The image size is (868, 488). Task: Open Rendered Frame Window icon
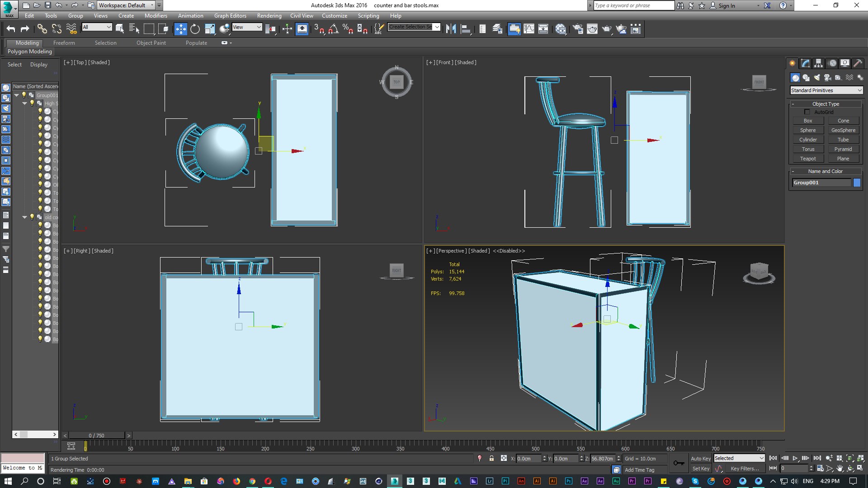[x=592, y=29]
